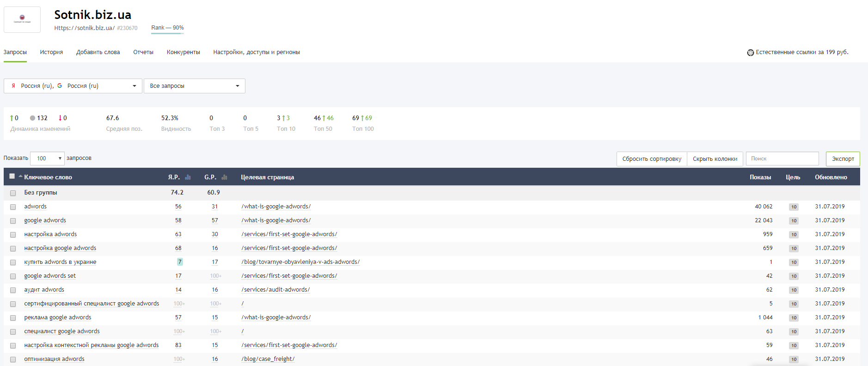Check the оптимизация adwords row checkbox
The image size is (868, 366).
(x=13, y=360)
